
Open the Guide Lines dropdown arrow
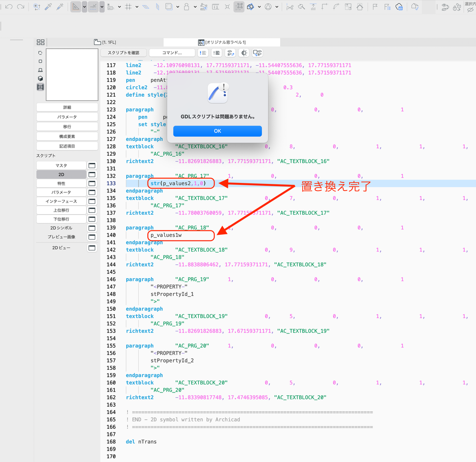coord(84,7)
